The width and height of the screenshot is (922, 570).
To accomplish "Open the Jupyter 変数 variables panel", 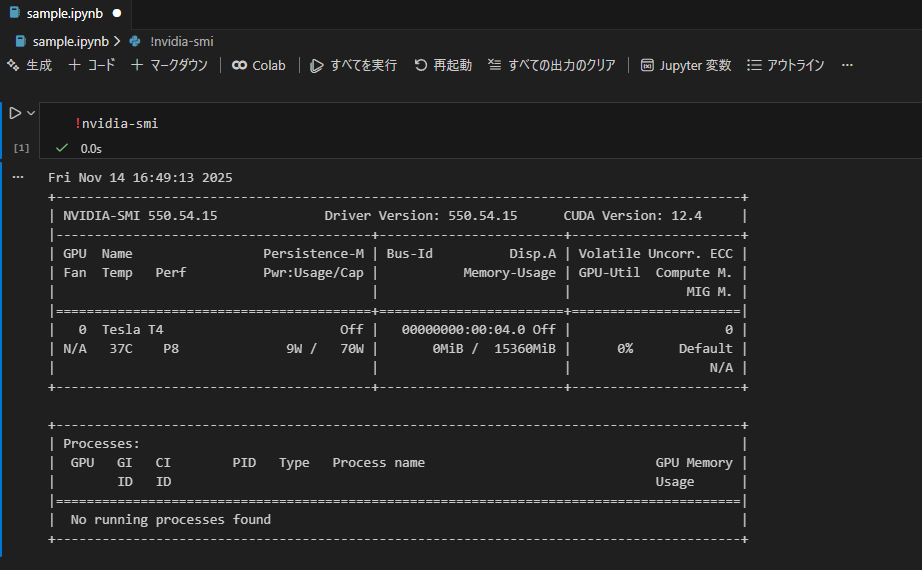I will click(x=686, y=65).
